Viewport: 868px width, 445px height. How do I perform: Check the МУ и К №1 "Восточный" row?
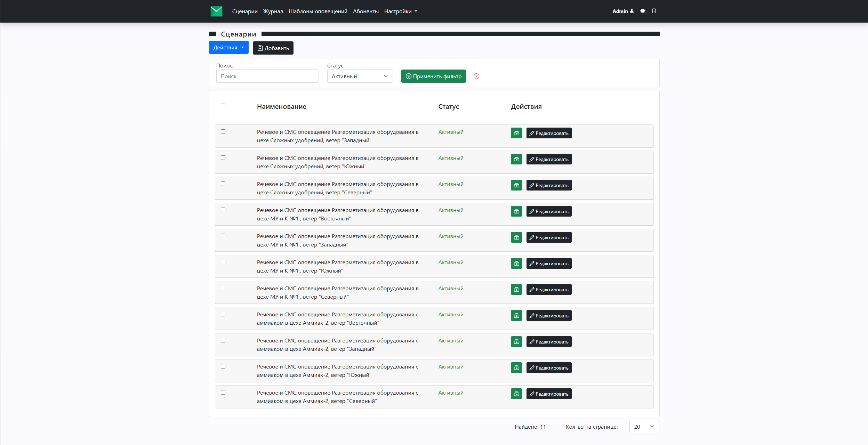pyautogui.click(x=223, y=210)
